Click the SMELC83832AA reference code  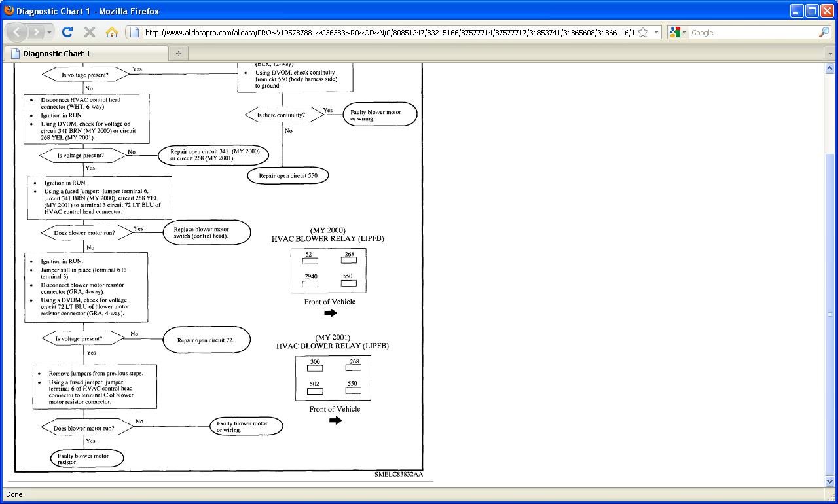[x=399, y=474]
